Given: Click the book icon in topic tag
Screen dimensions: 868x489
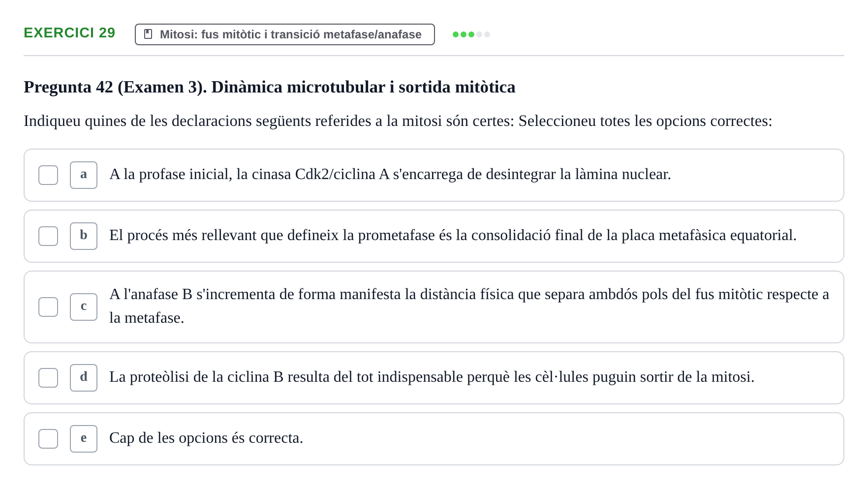Looking at the screenshot, I should tap(148, 34).
